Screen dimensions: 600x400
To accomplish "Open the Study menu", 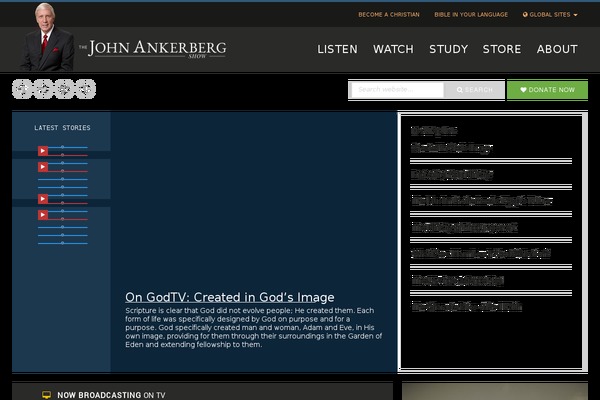I will click(448, 49).
